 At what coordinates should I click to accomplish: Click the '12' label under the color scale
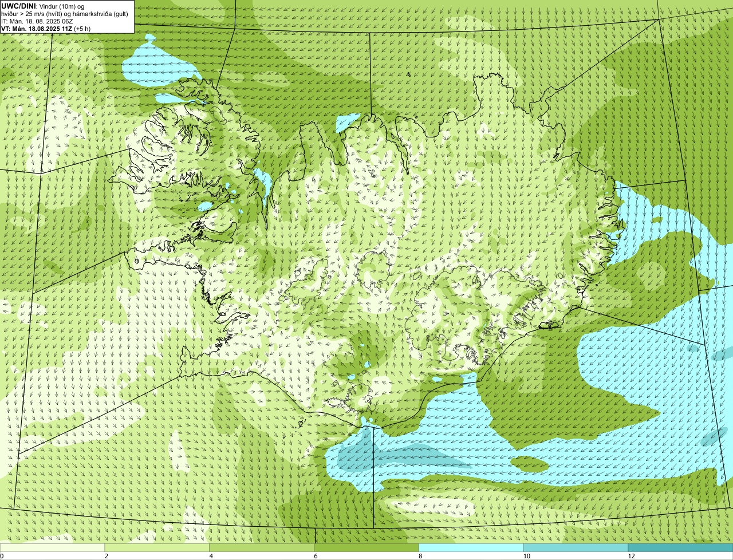coord(631,556)
